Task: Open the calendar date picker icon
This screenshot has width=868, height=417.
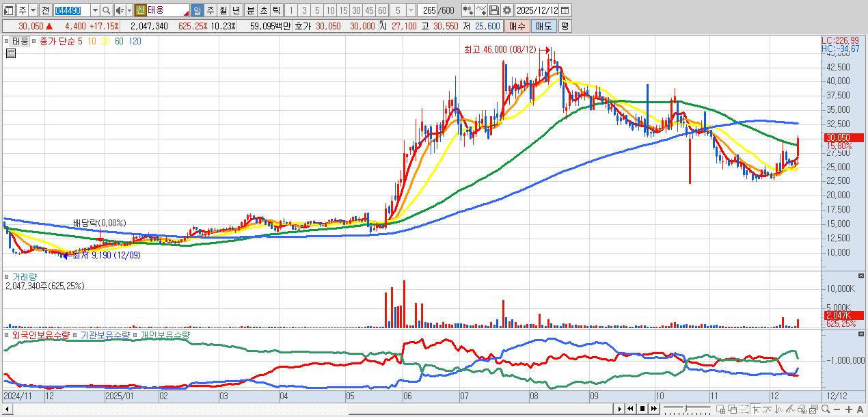Action: (x=565, y=10)
